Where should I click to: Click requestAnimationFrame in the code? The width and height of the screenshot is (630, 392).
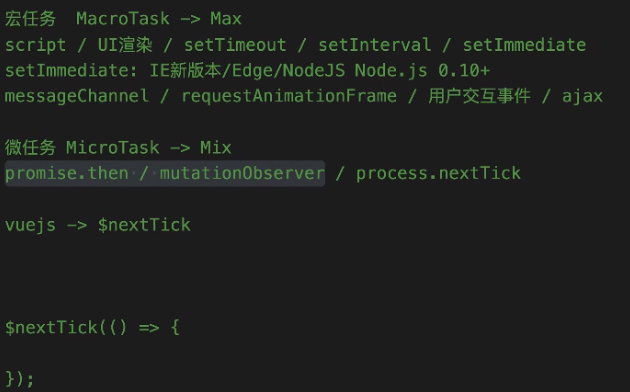tap(289, 96)
